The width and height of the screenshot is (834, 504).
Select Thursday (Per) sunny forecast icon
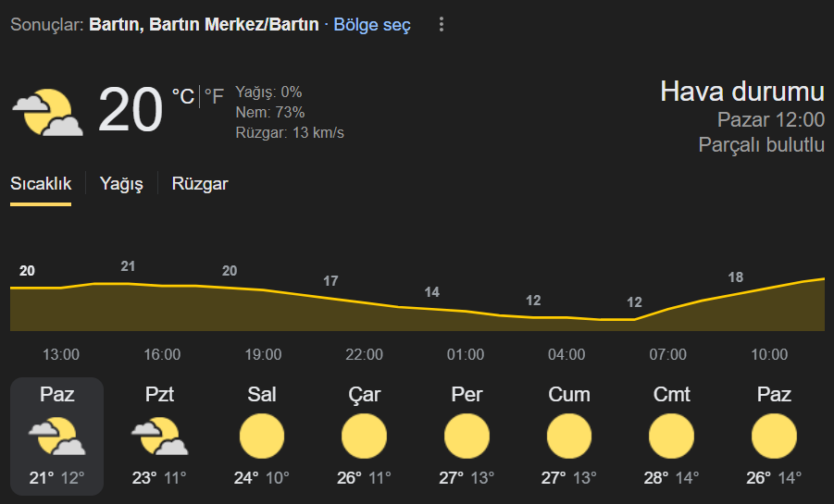pyautogui.click(x=467, y=436)
